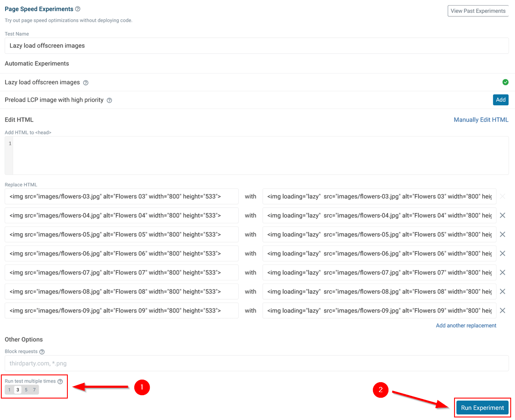The height and width of the screenshot is (420, 515).
Task: Remove the flowers-08 replacement row
Action: pyautogui.click(x=503, y=292)
